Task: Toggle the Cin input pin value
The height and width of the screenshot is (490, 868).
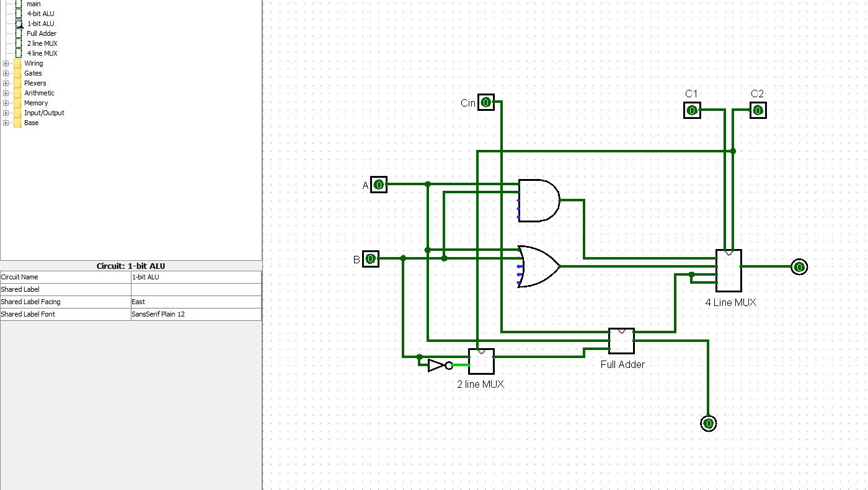Action: pyautogui.click(x=486, y=102)
